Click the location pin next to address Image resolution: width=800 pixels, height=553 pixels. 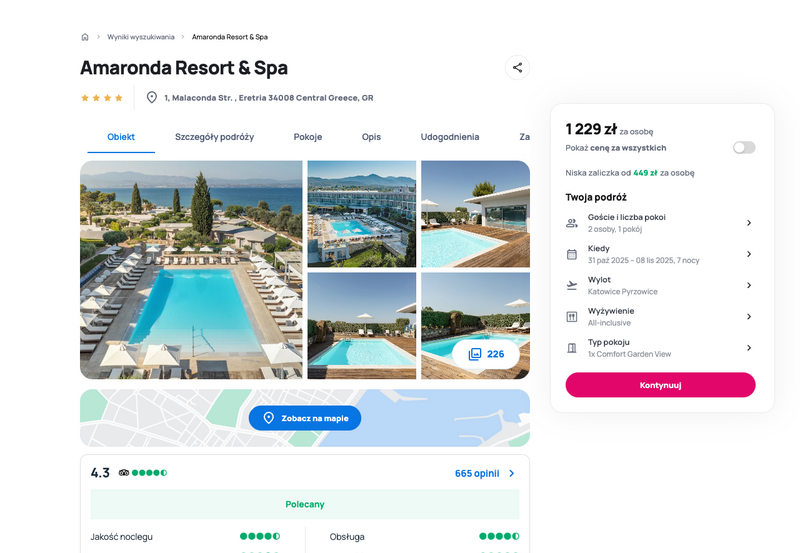pyautogui.click(x=152, y=97)
